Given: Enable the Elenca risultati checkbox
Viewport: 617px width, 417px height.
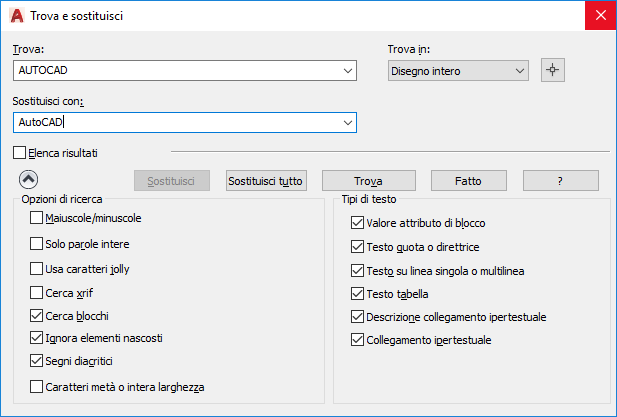Looking at the screenshot, I should 19,153.
